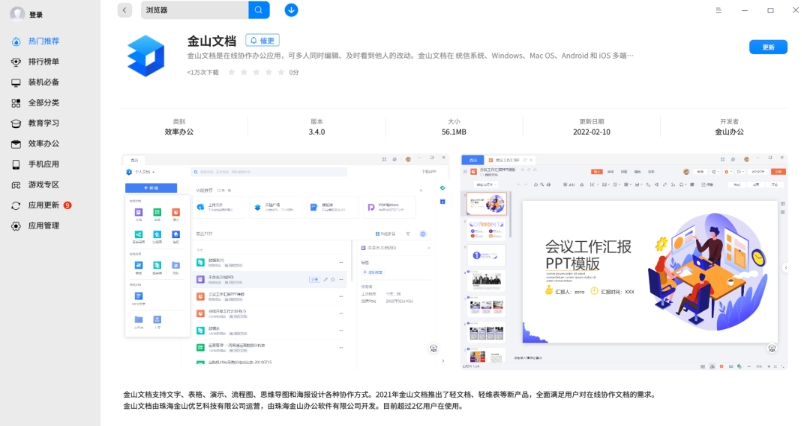The height and width of the screenshot is (426, 802).
Task: Open 登录 login link
Action: (36, 15)
